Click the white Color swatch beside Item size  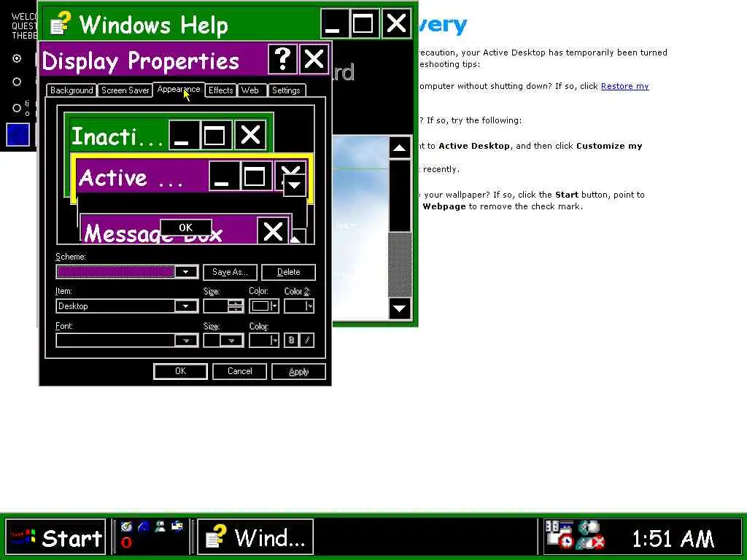(x=260, y=306)
